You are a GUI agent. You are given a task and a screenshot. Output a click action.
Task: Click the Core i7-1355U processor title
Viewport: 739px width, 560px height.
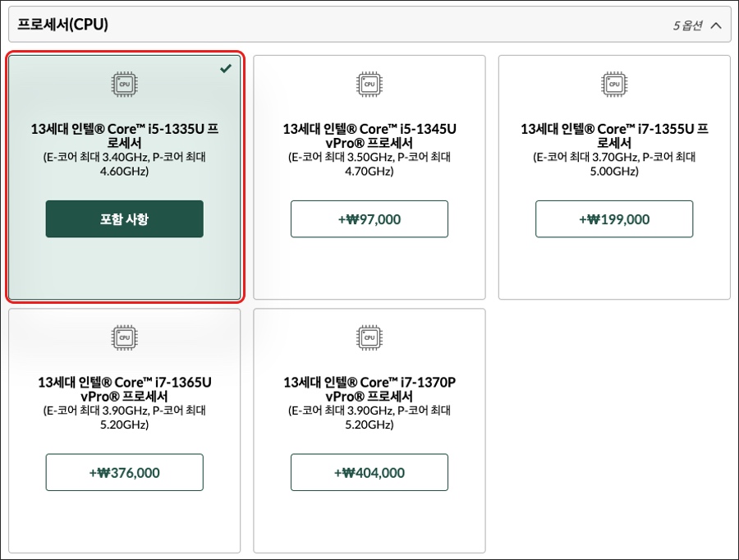(614, 135)
